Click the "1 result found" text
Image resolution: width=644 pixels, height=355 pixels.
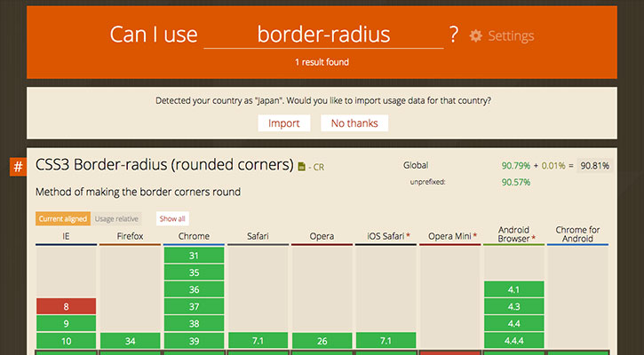(322, 62)
